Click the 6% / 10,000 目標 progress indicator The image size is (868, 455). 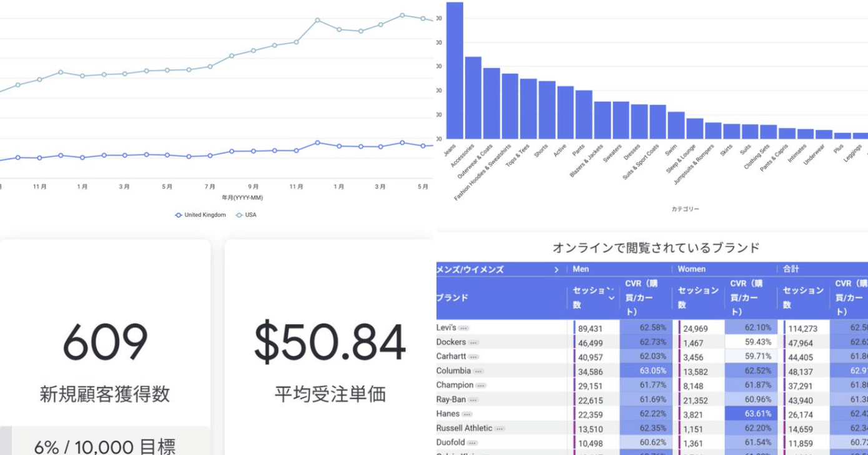pyautogui.click(x=106, y=446)
